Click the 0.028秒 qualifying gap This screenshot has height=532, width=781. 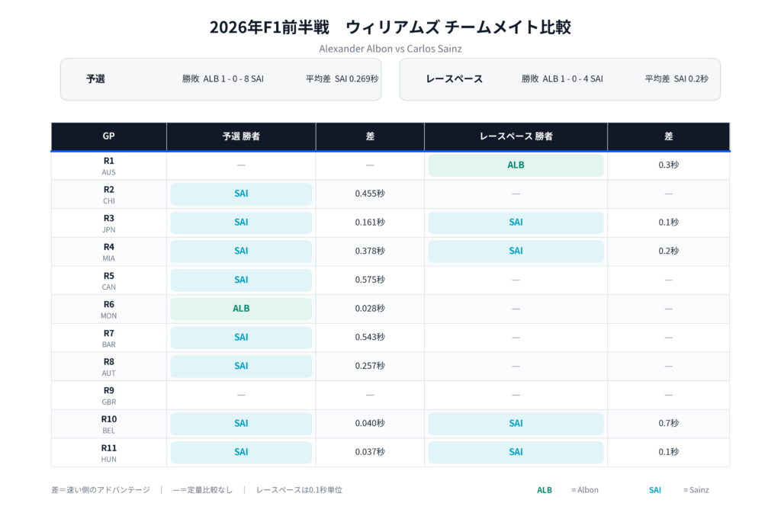(370, 309)
